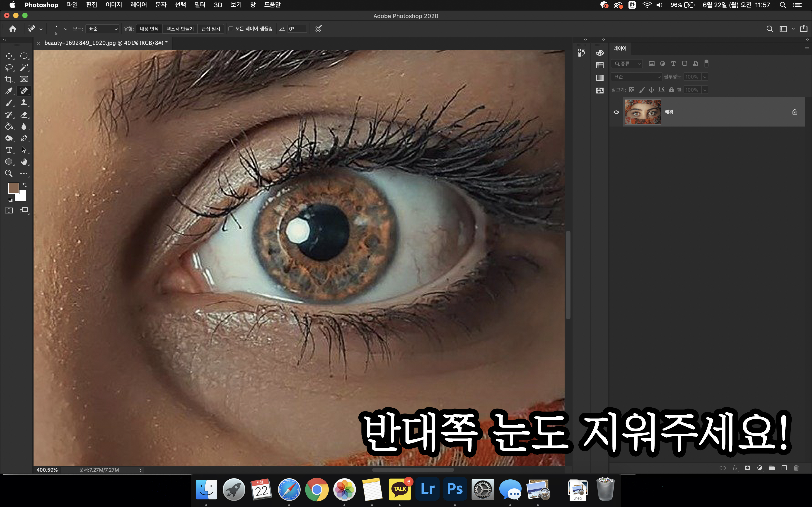Screen dimensions: 812x507
Task: Enable 모든 레이어 샘플링 checkbox
Action: click(231, 29)
